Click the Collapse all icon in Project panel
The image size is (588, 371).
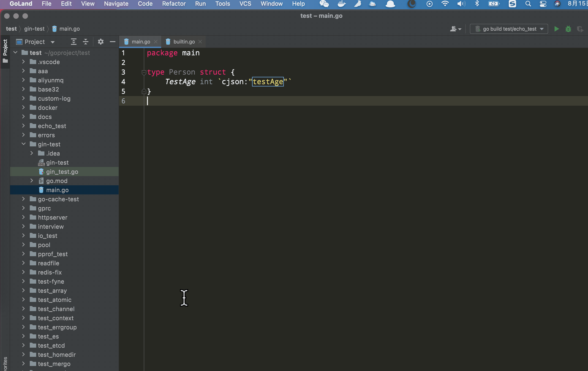point(85,41)
